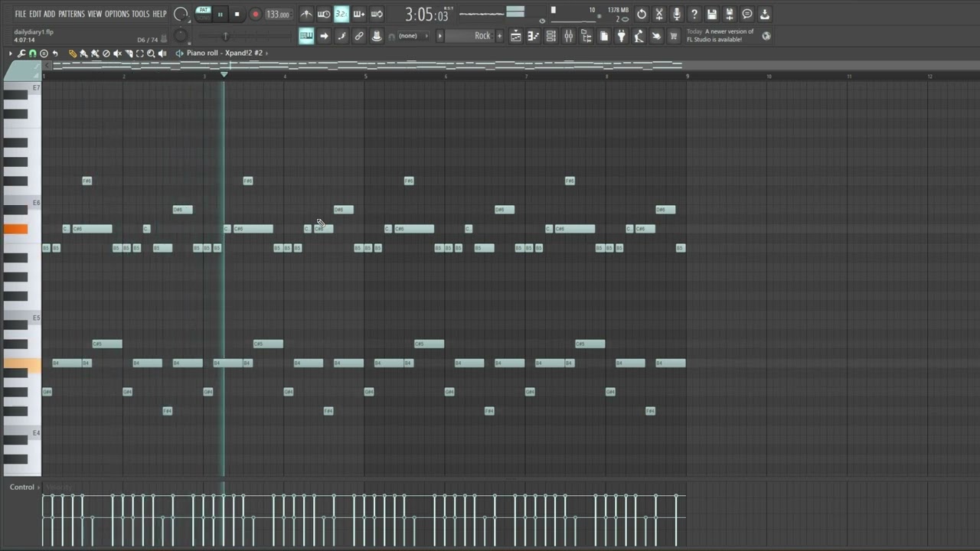Click the piano roll undo arrow icon
Image resolution: width=980 pixels, height=551 pixels.
tap(55, 54)
